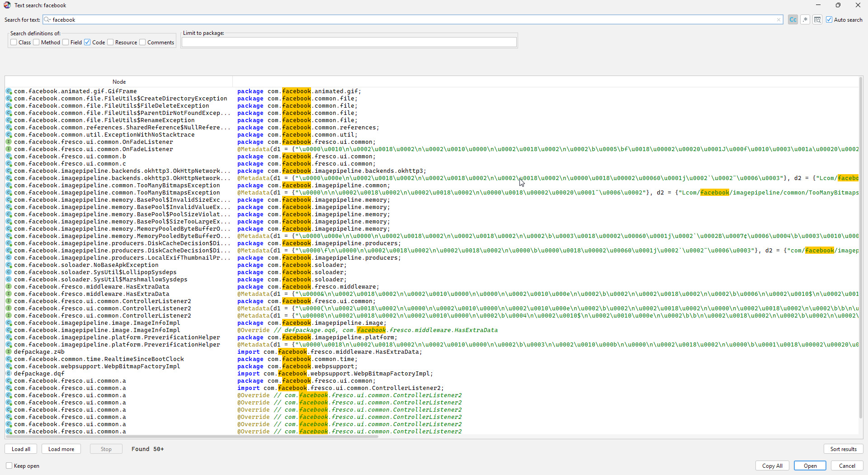This screenshot has width=868, height=475.
Task: Select the com.facebook.soloader.NoBaseApkException result row
Action: pyautogui.click(x=86, y=265)
